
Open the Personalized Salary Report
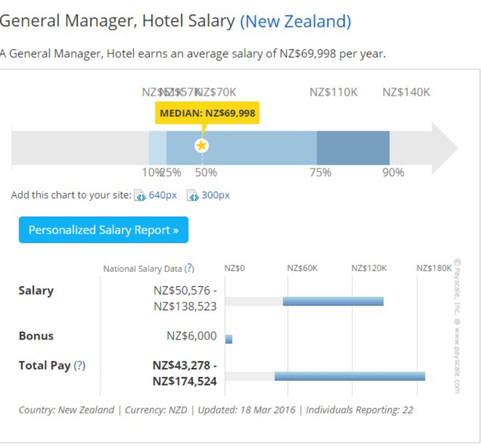pos(103,230)
